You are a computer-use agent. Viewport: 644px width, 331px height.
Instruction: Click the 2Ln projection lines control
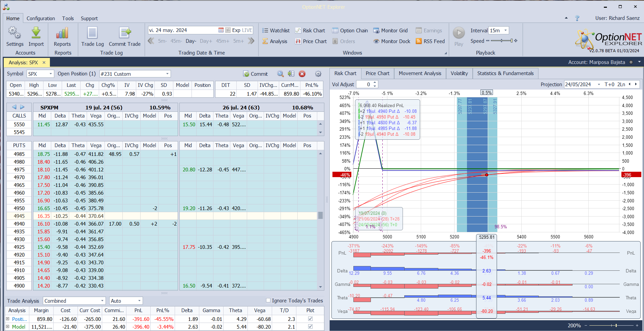tap(621, 85)
